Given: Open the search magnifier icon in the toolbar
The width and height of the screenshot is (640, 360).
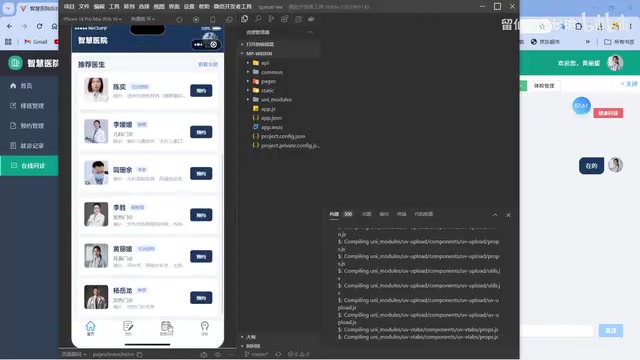Looking at the screenshot, I should pos(258,19).
